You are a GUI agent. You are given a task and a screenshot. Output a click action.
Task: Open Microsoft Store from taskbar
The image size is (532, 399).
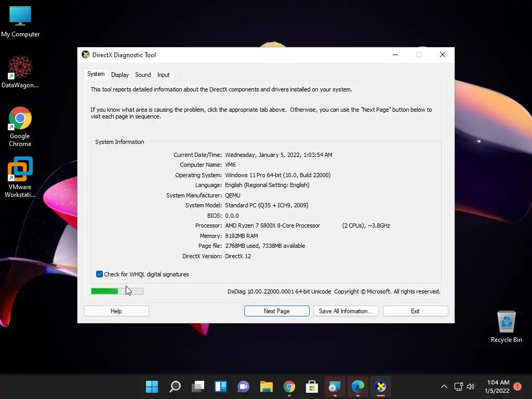312,387
